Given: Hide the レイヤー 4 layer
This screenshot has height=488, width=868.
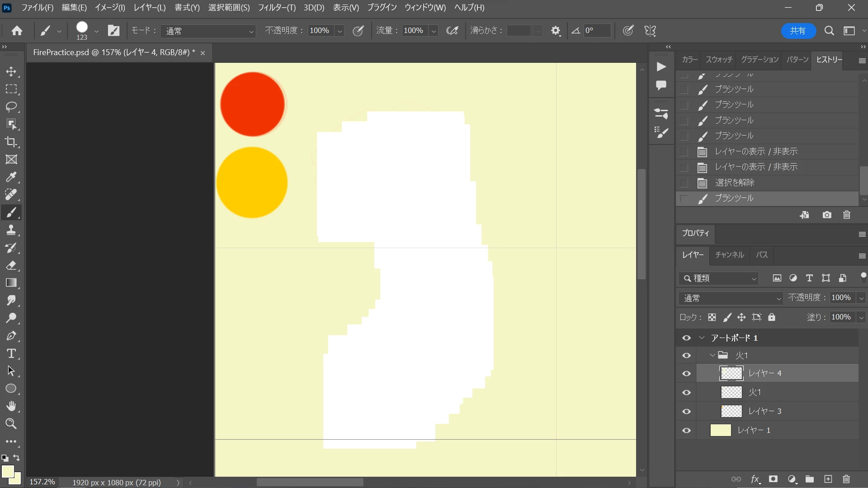Looking at the screenshot, I should 686,374.
